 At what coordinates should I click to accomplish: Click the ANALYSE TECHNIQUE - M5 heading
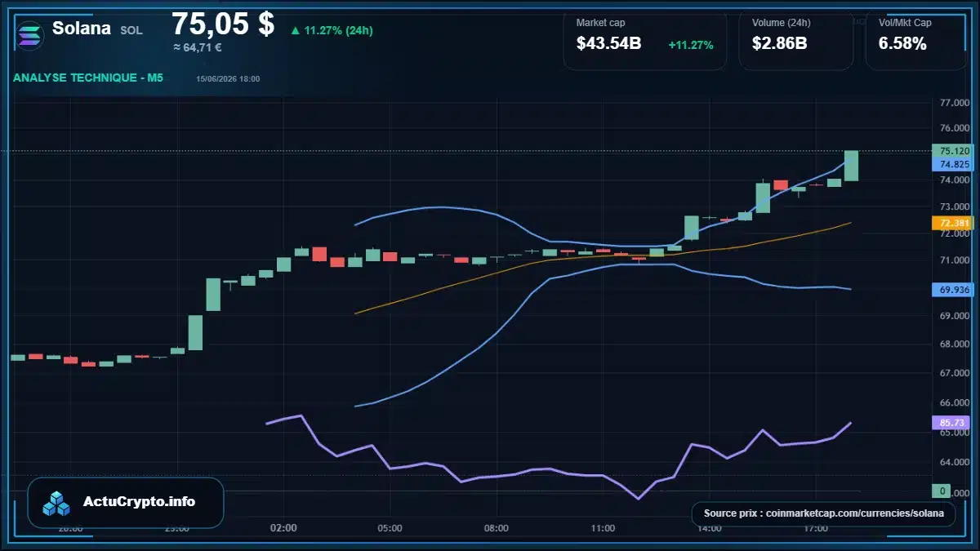click(x=88, y=78)
